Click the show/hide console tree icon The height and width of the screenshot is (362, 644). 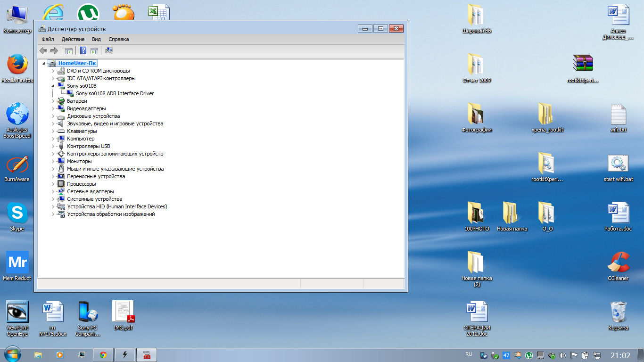tap(69, 51)
